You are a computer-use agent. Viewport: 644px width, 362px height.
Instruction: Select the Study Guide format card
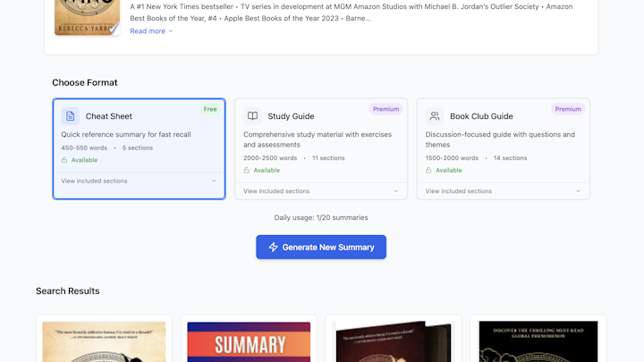pyautogui.click(x=321, y=148)
